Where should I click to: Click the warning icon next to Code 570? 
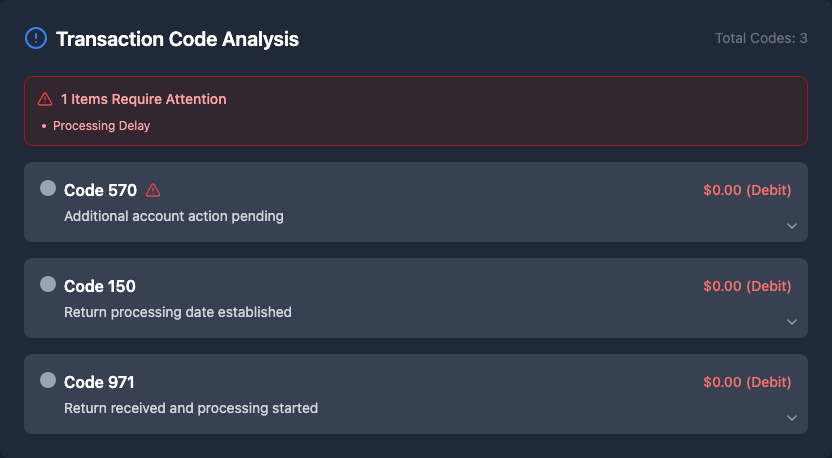coord(153,190)
